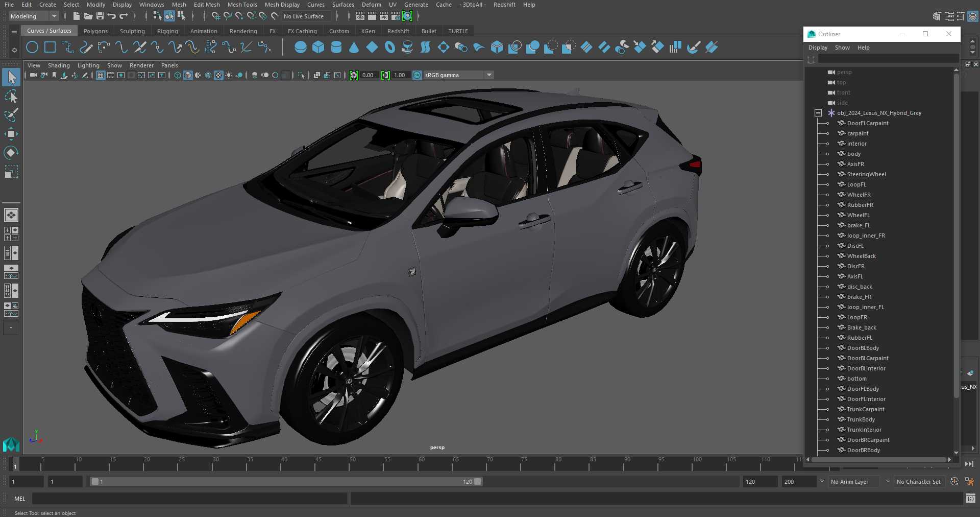Open the Deform menu

coord(371,5)
